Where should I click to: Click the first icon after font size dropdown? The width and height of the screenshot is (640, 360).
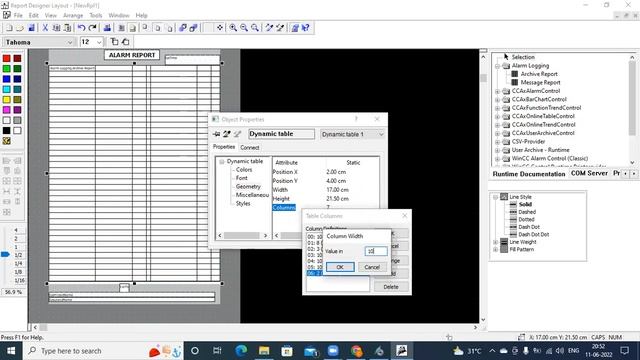[x=115, y=42]
